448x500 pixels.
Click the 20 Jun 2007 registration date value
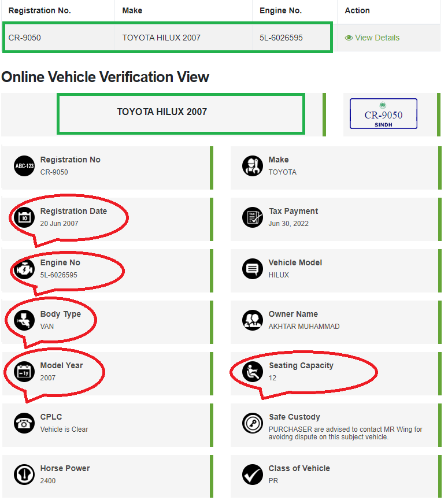click(x=60, y=224)
